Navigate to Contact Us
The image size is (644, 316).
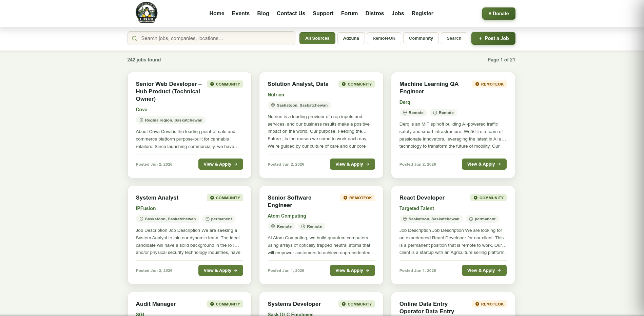coord(291,14)
